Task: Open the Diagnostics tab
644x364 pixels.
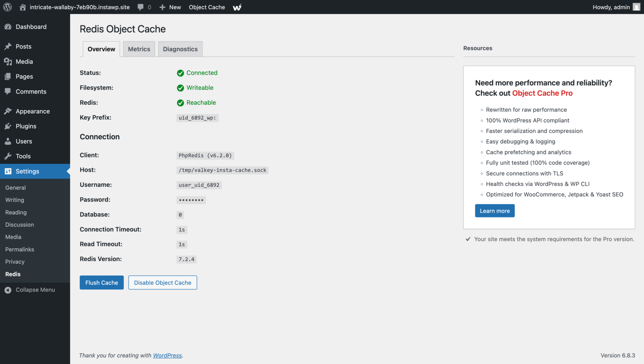Action: tap(180, 49)
